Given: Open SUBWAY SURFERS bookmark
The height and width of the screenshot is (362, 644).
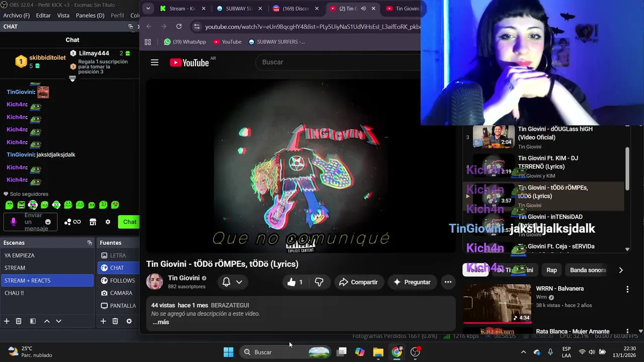Looking at the screenshot, I should (x=277, y=42).
